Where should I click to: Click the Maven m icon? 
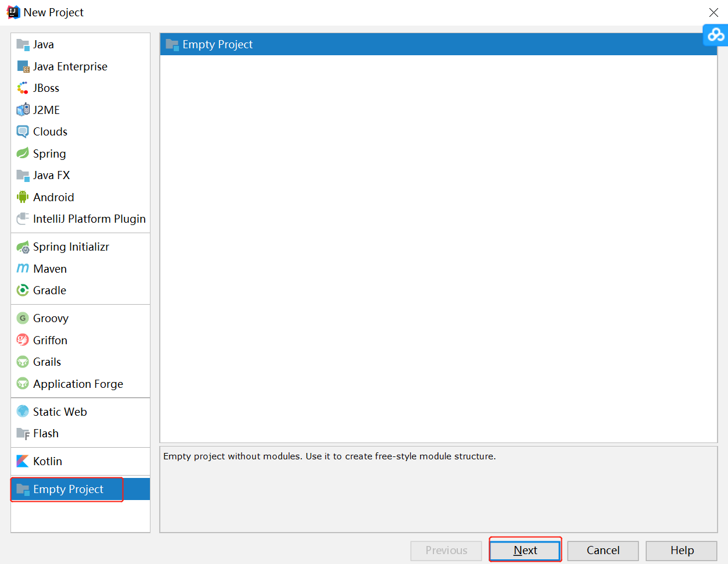23,269
